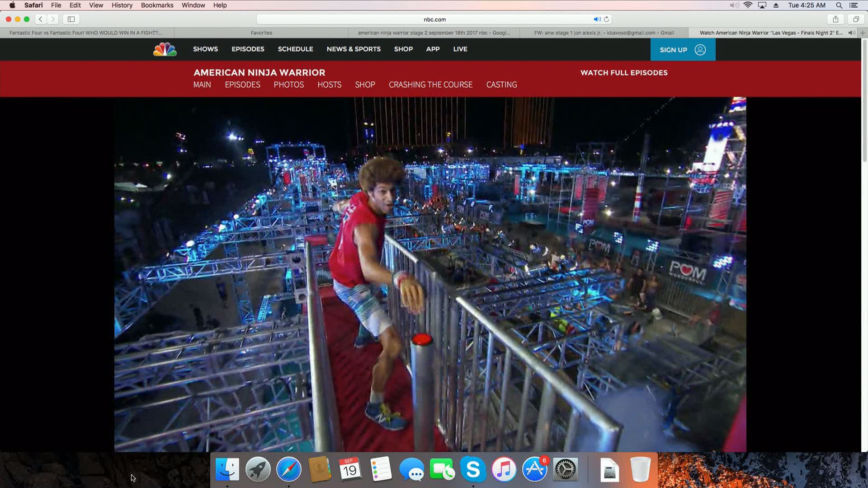
Task: Mute the Ninja Warrior tab speaker icon
Action: click(851, 33)
